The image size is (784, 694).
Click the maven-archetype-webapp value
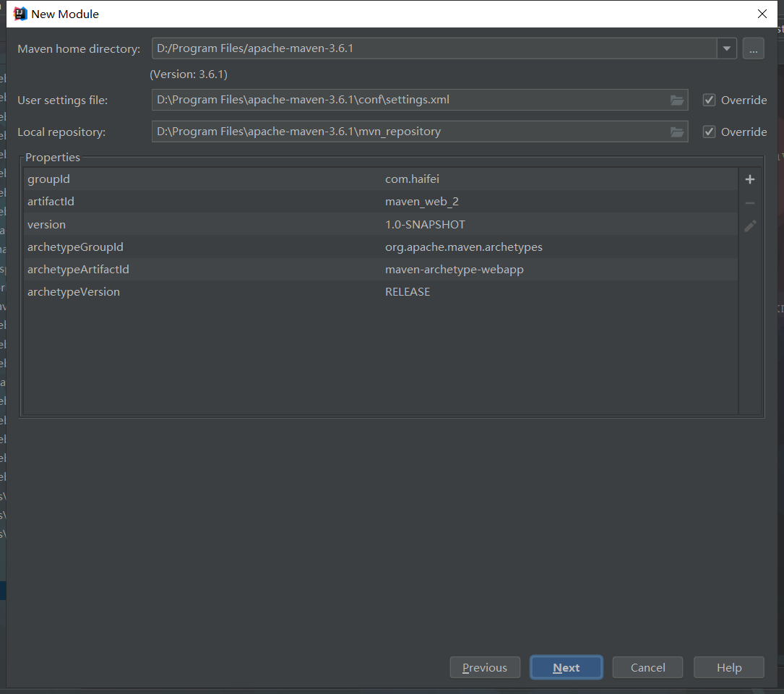(454, 270)
